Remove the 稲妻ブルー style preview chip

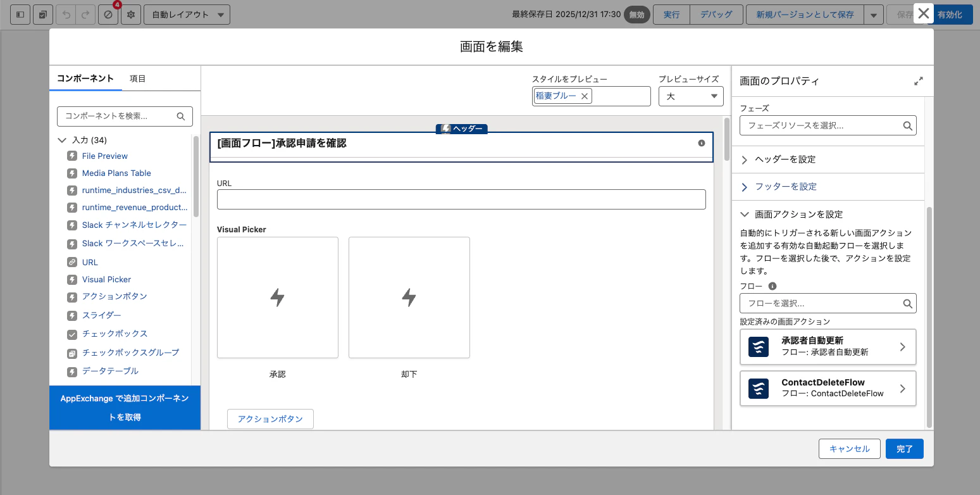(x=584, y=96)
